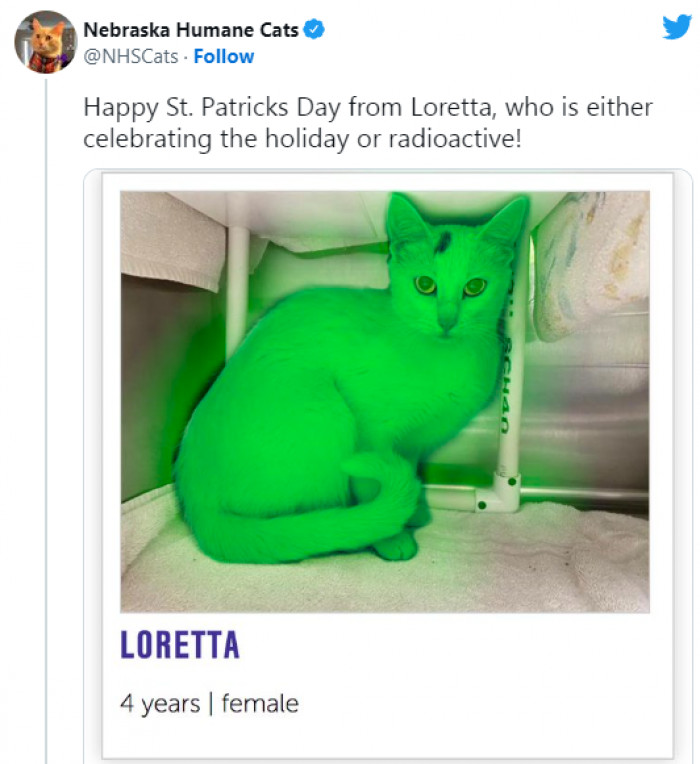Click the "4 years | female" text

point(209,703)
